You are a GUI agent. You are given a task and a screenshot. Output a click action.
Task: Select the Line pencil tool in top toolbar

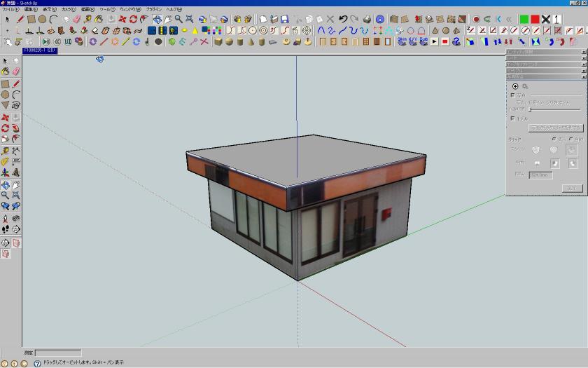coord(20,19)
